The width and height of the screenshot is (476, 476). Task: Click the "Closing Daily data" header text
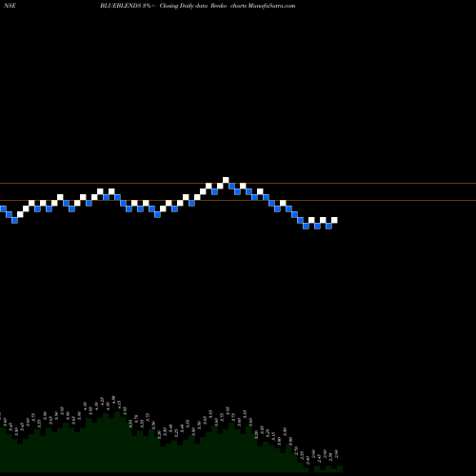coord(184,6)
